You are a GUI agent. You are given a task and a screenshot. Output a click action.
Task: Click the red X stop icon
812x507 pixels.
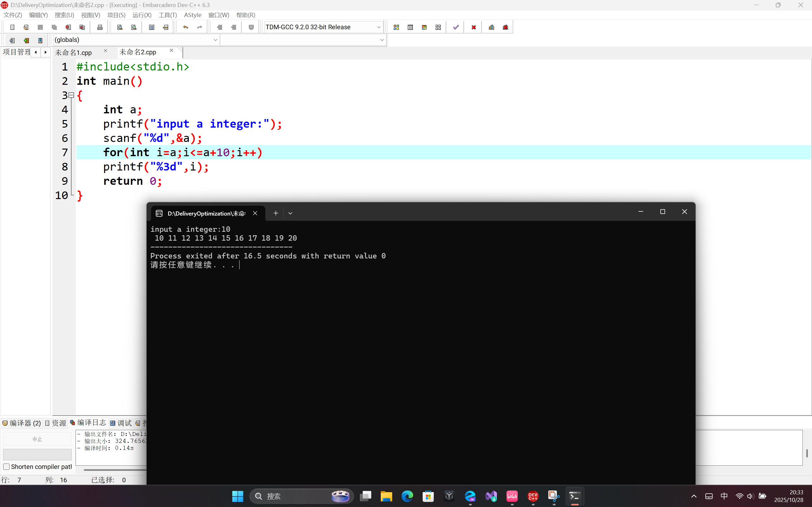coord(473,27)
